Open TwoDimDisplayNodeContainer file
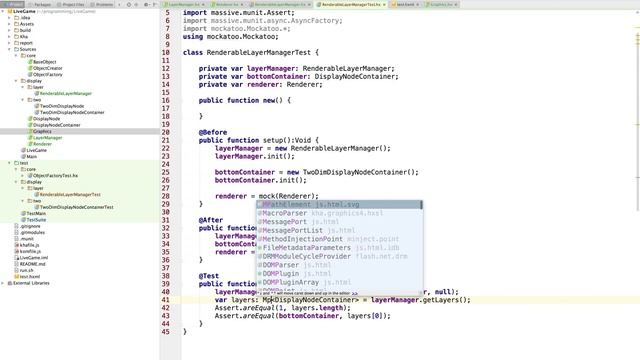The image size is (640, 360). click(69, 112)
